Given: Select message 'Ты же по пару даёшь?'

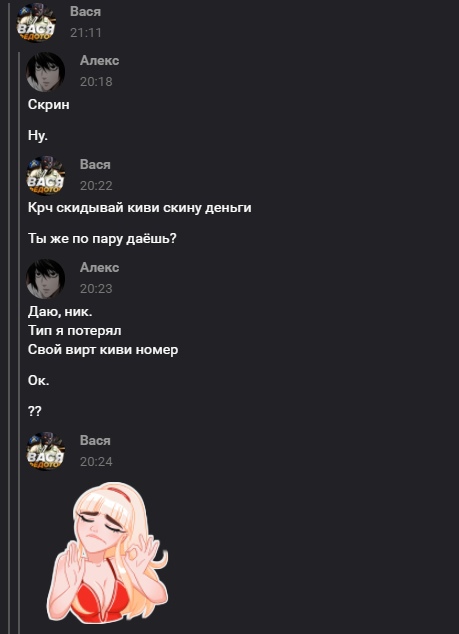Looking at the screenshot, I should [102, 239].
